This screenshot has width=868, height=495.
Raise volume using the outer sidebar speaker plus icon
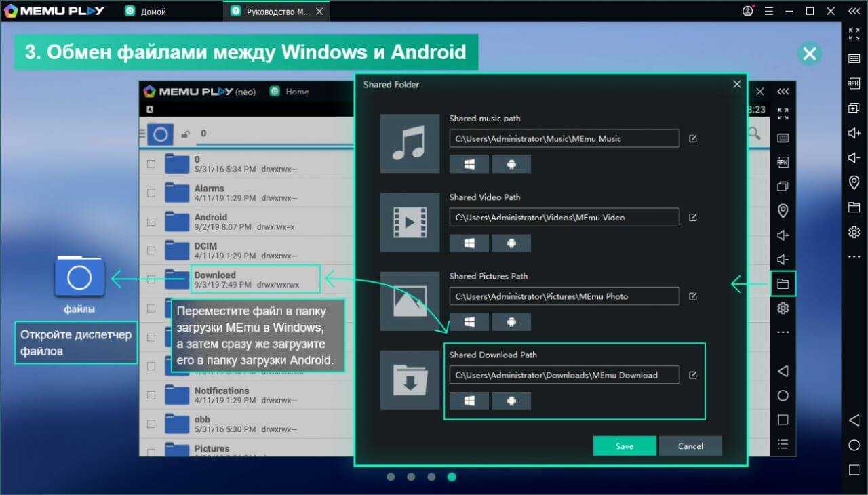[854, 133]
